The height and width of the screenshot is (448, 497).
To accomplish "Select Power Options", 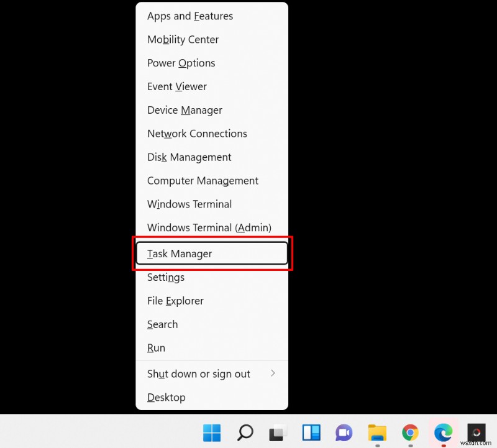I will coord(181,63).
